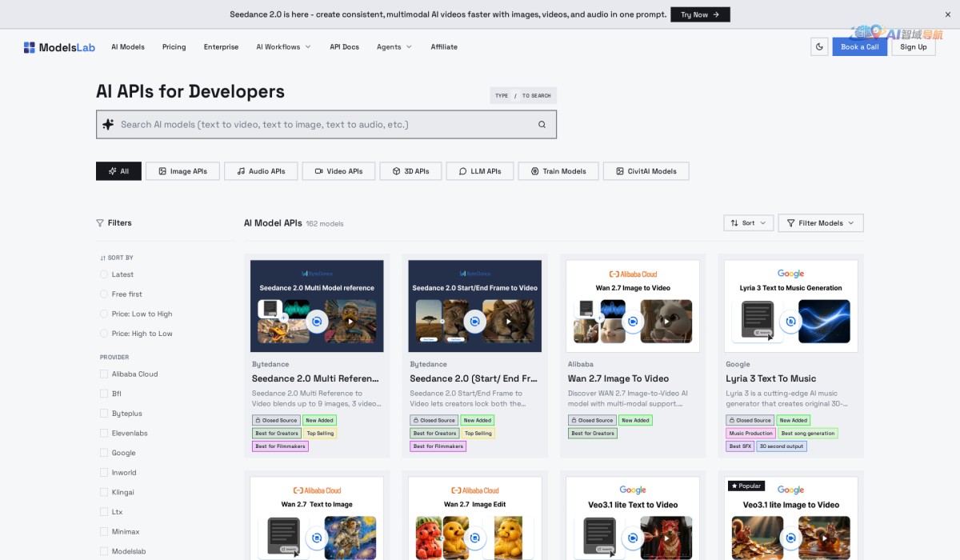Check the Alibaba Cloud provider box
The image size is (960, 560).
tap(104, 374)
